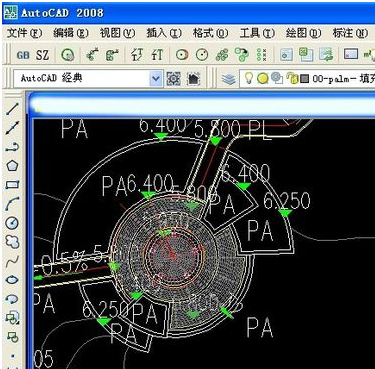
Task: Select the Revision Cloud tool
Action: click(x=13, y=242)
